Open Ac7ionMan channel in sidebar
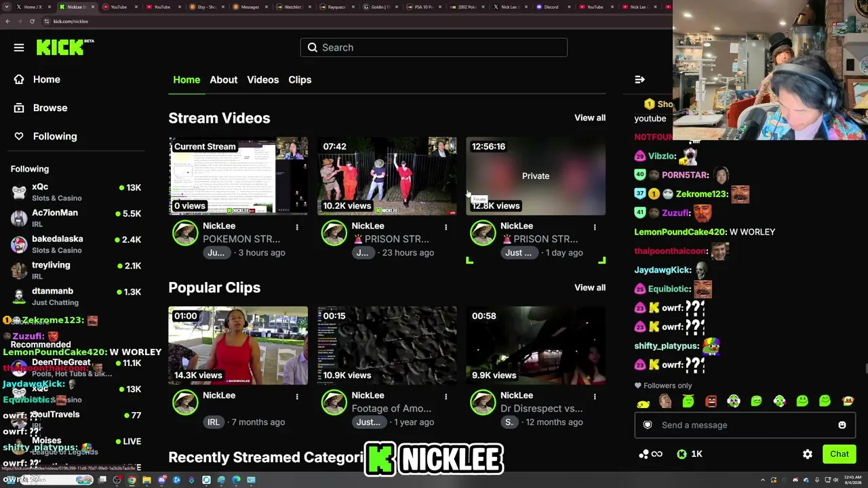868x488 pixels. click(x=76, y=218)
